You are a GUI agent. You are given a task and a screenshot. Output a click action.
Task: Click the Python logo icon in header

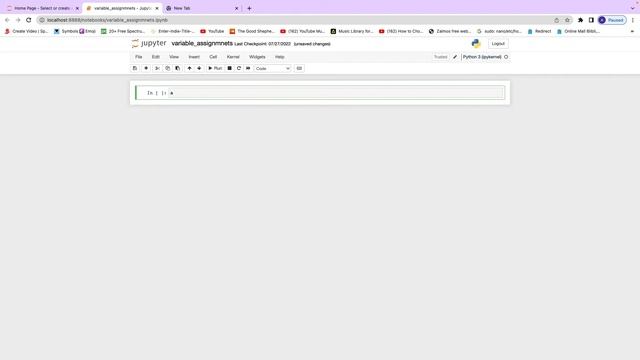tap(476, 43)
